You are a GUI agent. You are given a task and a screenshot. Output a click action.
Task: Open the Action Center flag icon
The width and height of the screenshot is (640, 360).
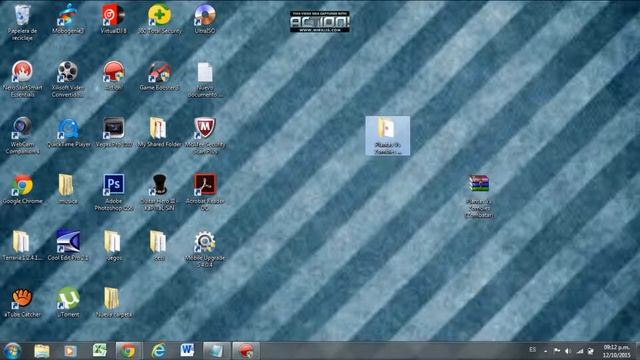557,351
